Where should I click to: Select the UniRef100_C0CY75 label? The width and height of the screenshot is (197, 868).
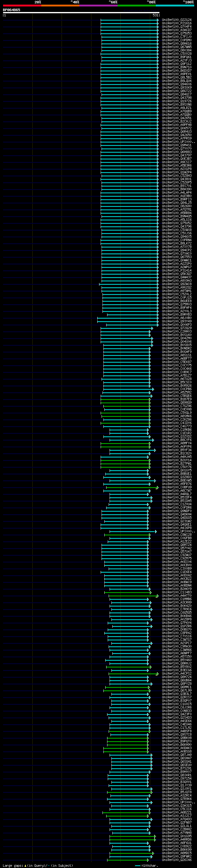176,365
